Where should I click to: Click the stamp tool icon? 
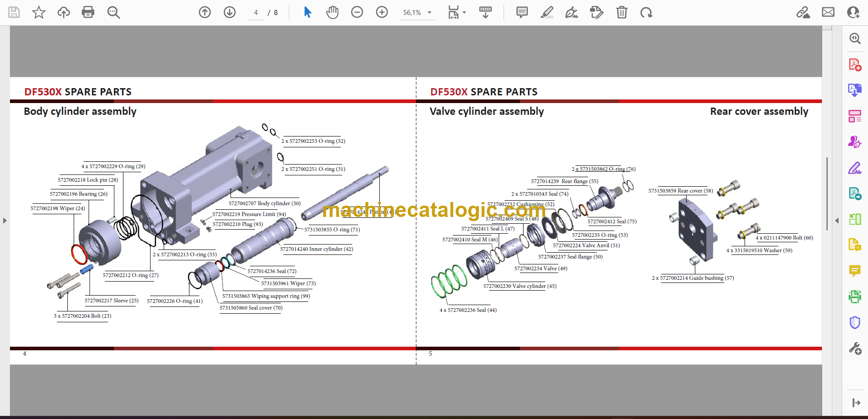click(x=597, y=12)
